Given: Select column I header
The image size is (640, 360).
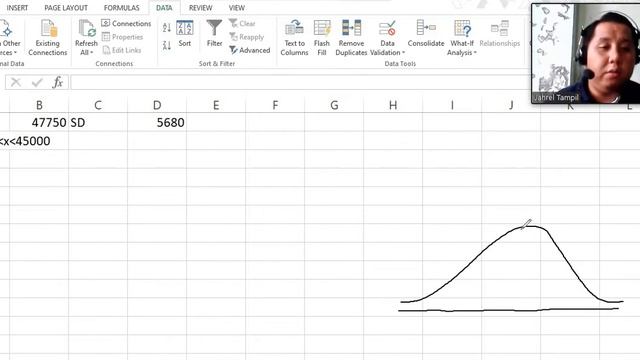Looking at the screenshot, I should [452, 105].
